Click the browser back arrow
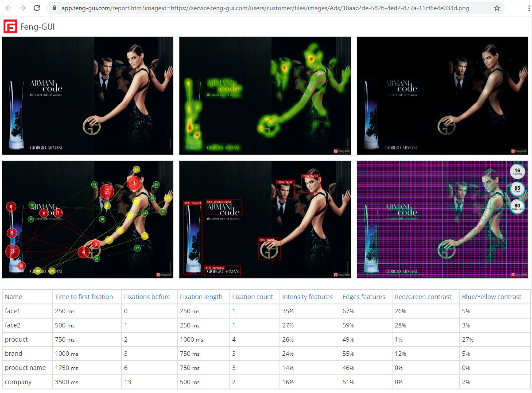Image resolution: width=532 pixels, height=393 pixels. point(8,8)
